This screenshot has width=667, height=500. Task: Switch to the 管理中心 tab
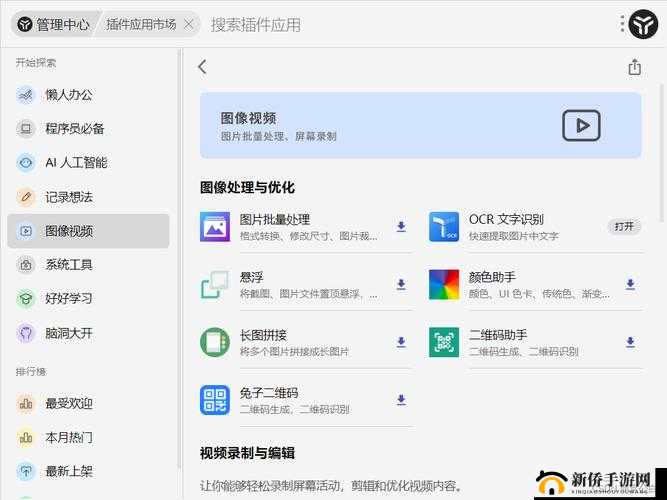(54, 25)
